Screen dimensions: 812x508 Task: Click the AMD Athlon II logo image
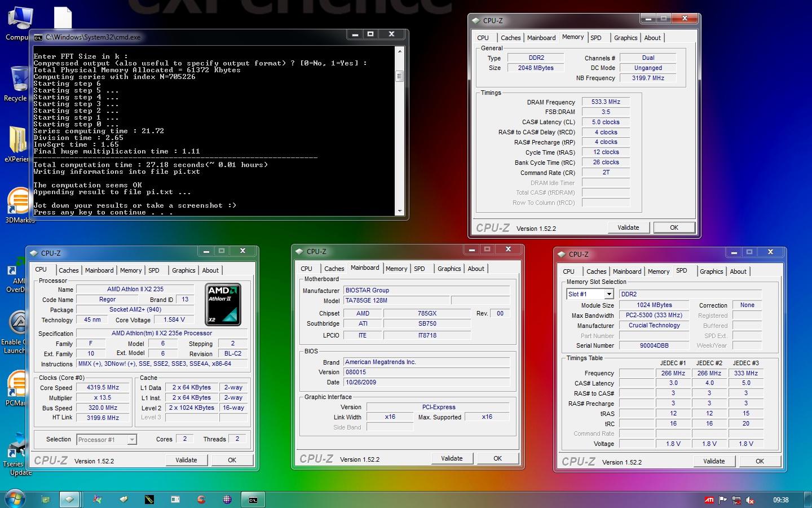point(223,305)
